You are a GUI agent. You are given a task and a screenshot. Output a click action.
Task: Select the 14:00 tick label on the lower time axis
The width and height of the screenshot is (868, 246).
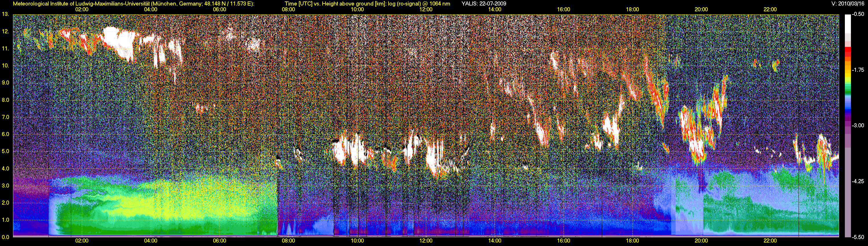pos(495,241)
